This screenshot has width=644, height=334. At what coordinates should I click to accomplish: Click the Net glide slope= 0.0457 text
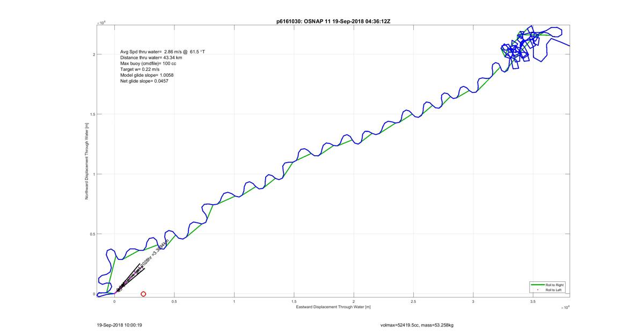[x=144, y=81]
